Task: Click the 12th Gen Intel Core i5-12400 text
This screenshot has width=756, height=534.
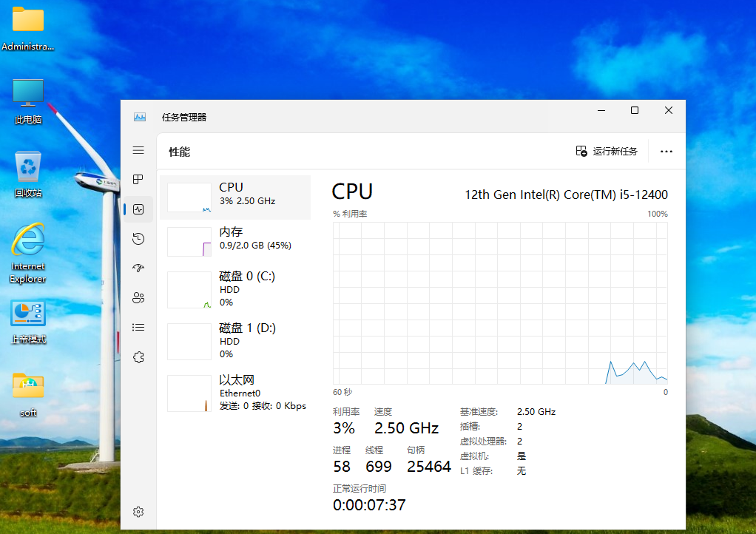Action: click(566, 195)
